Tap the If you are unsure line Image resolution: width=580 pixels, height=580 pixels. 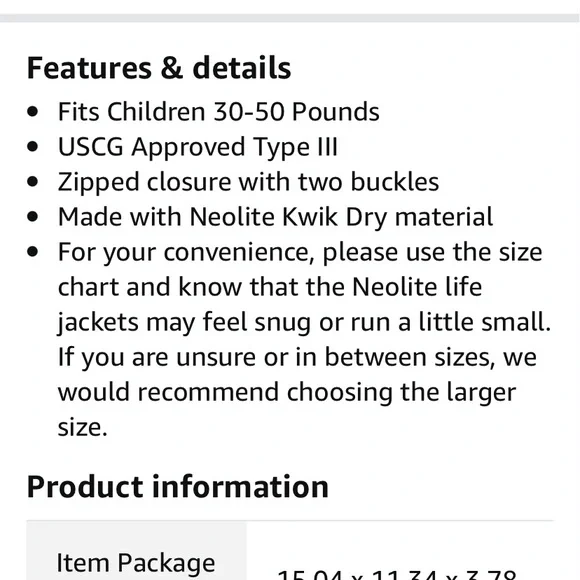pyautogui.click(x=297, y=357)
